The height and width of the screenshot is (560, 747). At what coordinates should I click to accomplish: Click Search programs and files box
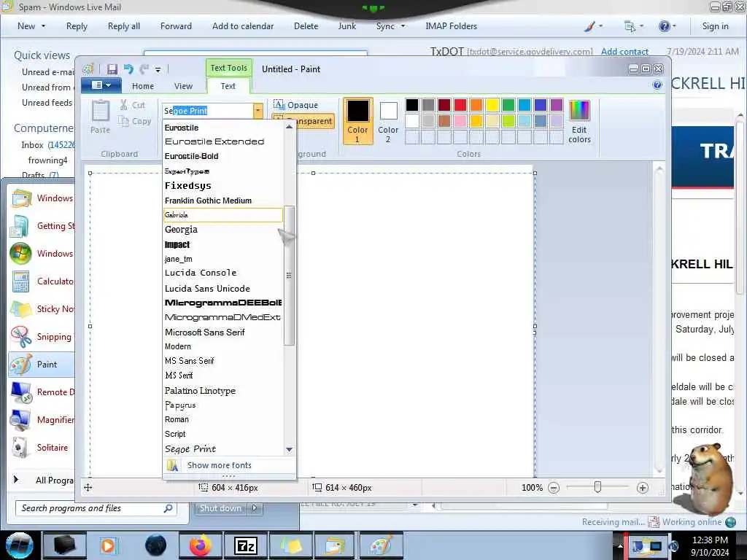96,508
